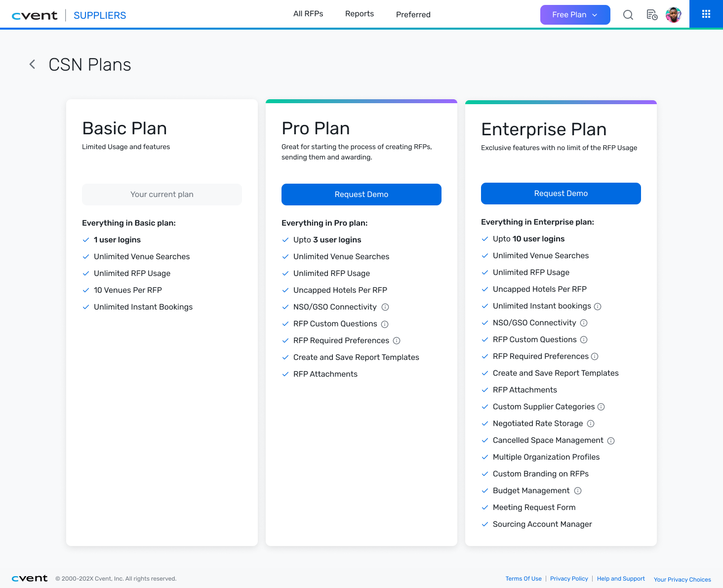Open the user profile avatar
Screen dimensions: 723x588
[x=674, y=15]
